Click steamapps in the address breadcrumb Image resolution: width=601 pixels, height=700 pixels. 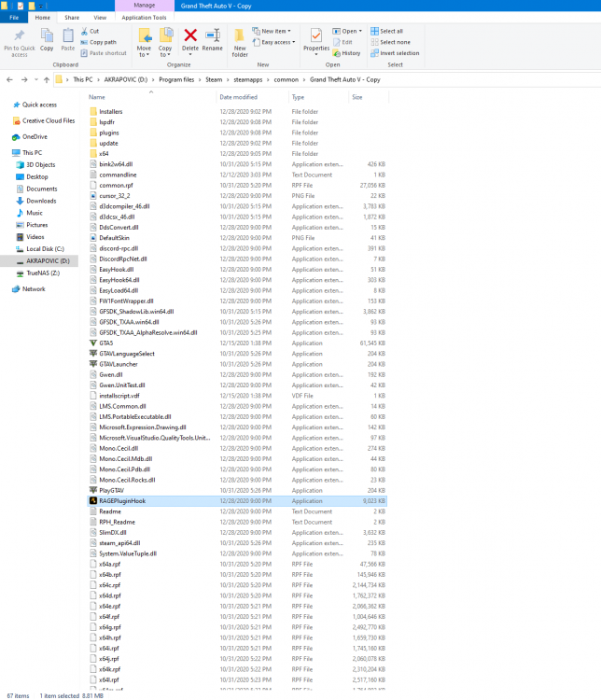point(248,79)
